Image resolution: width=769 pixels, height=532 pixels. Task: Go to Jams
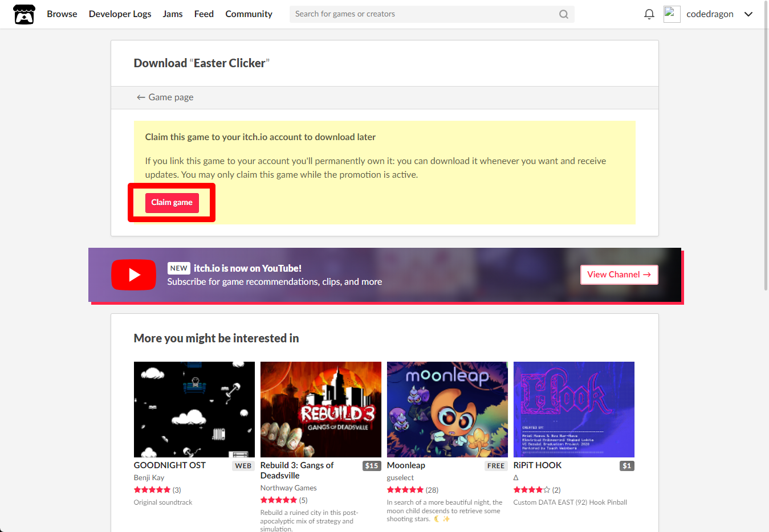coord(173,14)
